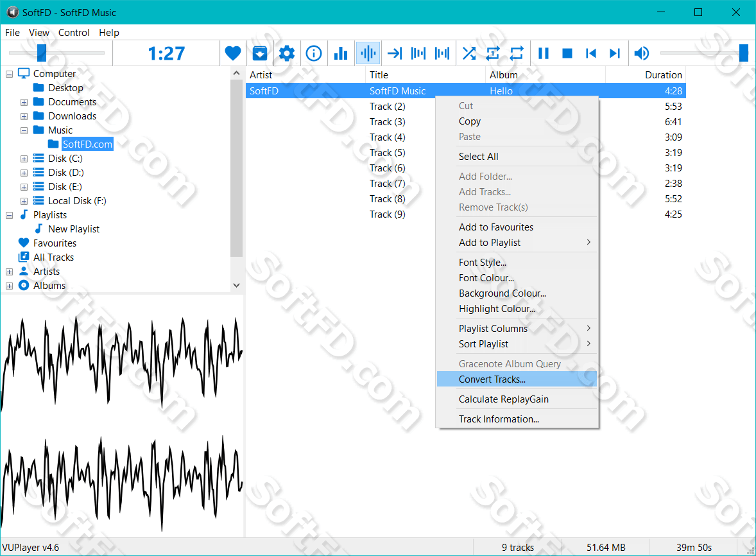Collapse the Music folder

(24, 131)
